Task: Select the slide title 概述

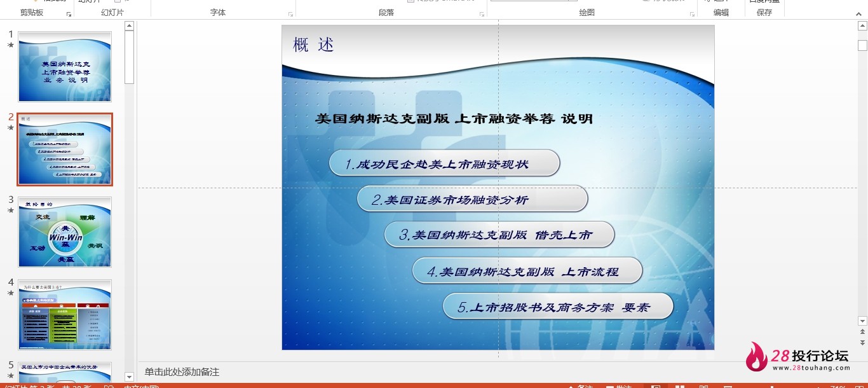Action: coord(313,45)
